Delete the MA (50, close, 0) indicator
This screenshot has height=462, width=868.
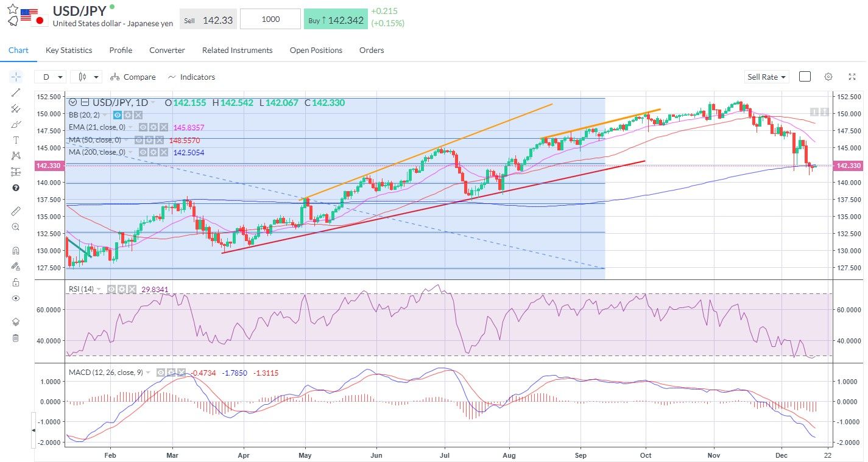click(x=160, y=140)
